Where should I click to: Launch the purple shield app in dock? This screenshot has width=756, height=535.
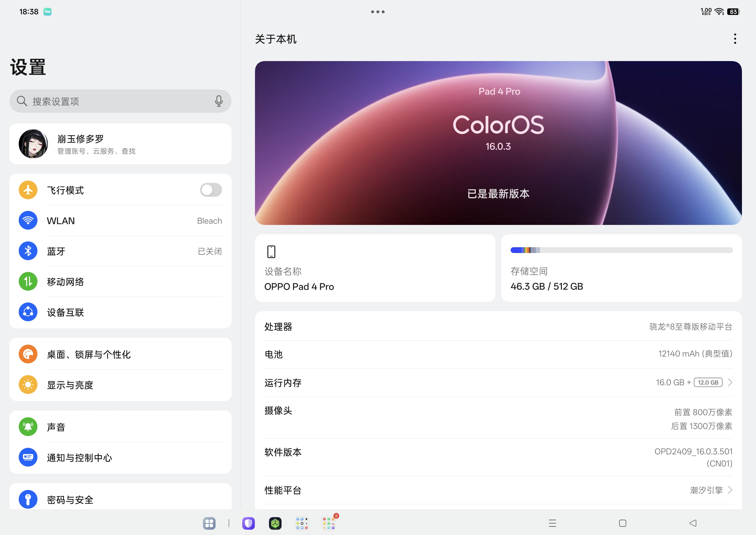(248, 523)
